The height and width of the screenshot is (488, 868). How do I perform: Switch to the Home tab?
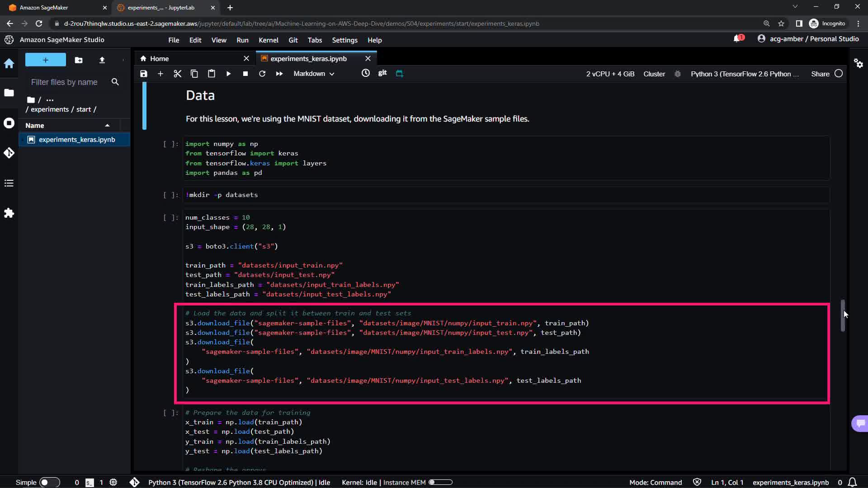[159, 59]
